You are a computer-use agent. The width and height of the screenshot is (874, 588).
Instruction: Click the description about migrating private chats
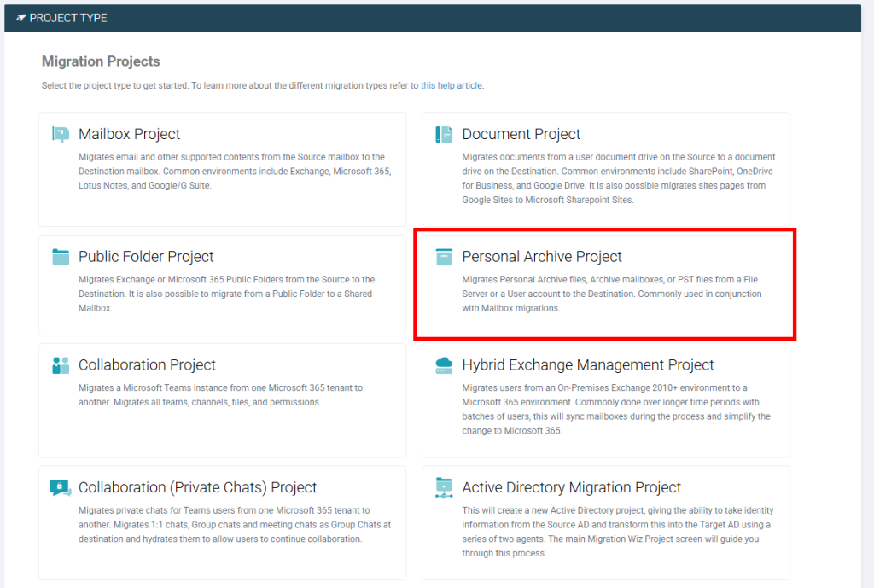(x=235, y=525)
